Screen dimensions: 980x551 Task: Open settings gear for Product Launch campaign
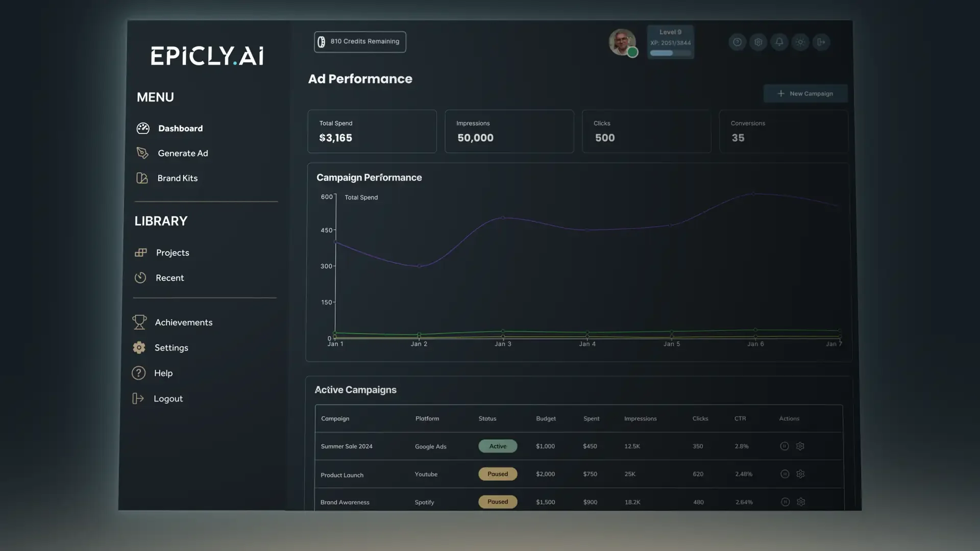(x=800, y=474)
